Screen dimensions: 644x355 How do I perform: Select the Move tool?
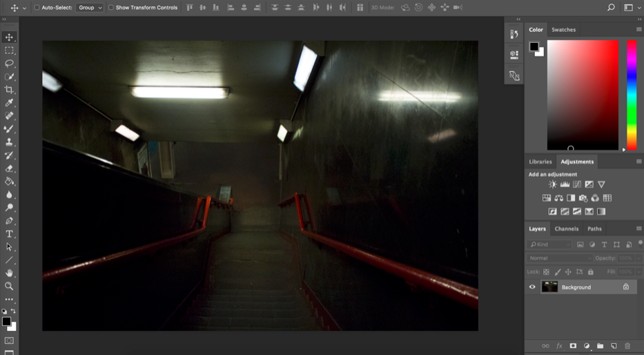pyautogui.click(x=9, y=37)
